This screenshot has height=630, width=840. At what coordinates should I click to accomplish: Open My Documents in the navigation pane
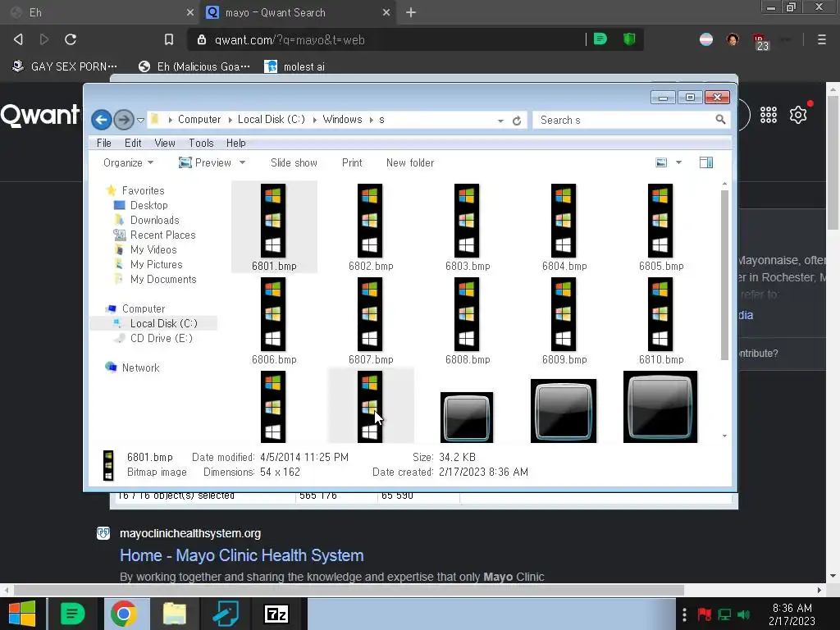163,279
